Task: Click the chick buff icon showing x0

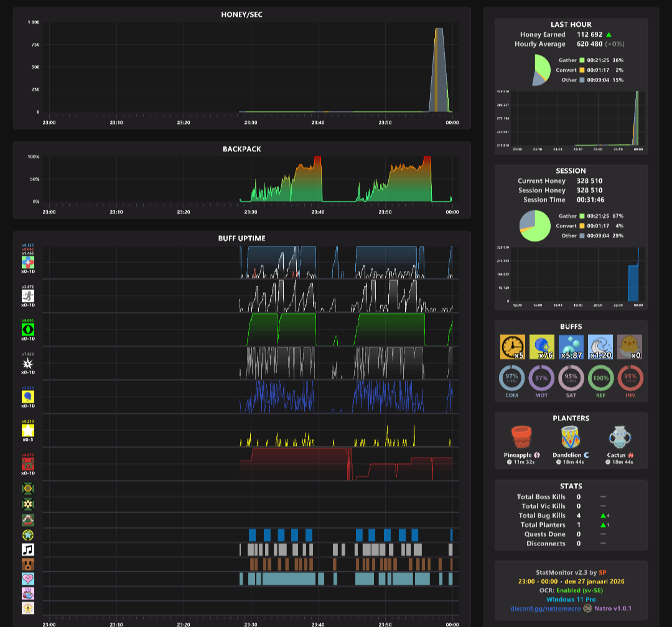Action: pyautogui.click(x=630, y=347)
